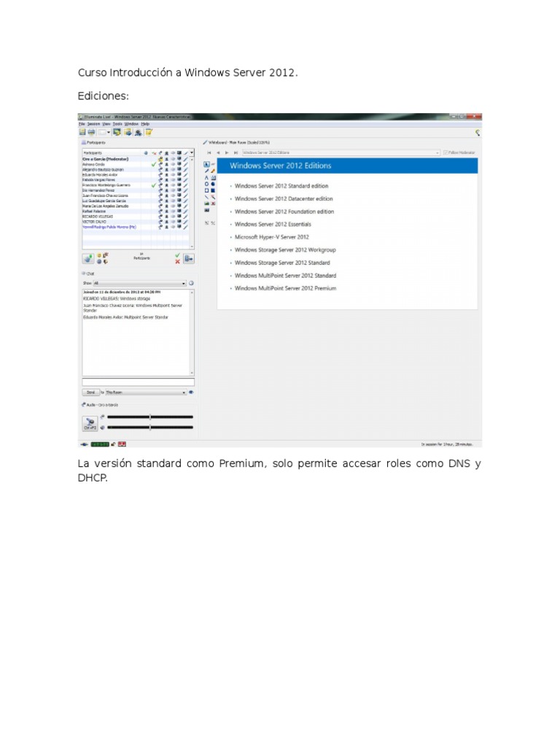The image size is (560, 747).
Task: Click the green check polling response
Action: point(177,255)
